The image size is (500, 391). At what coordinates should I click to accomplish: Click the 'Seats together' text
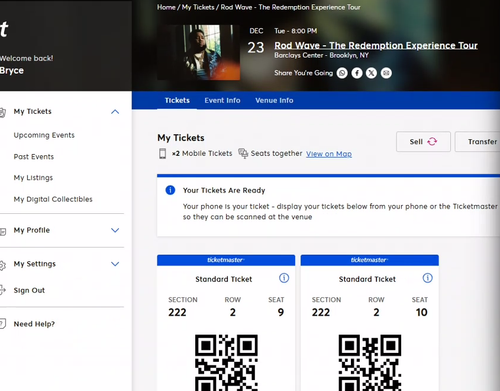(276, 153)
